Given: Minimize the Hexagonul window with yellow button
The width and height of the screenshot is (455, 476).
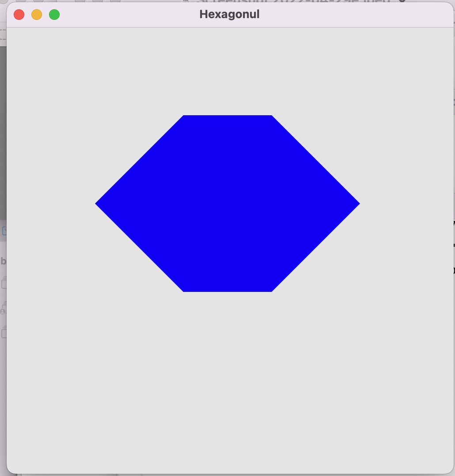Looking at the screenshot, I should click(x=37, y=15).
